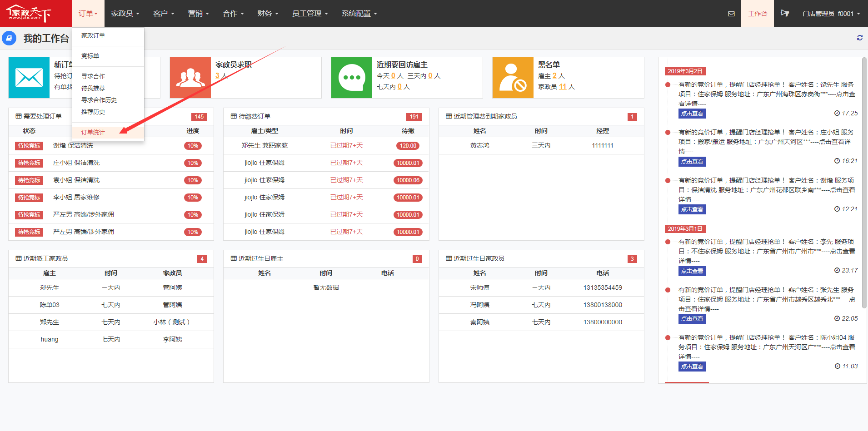Screen dimensions: 868x431
Task: Click the clock icon next to 17:25
Action: click(837, 113)
